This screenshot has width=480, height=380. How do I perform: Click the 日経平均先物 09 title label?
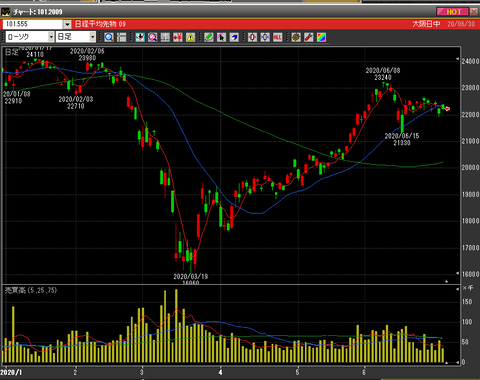click(x=100, y=24)
